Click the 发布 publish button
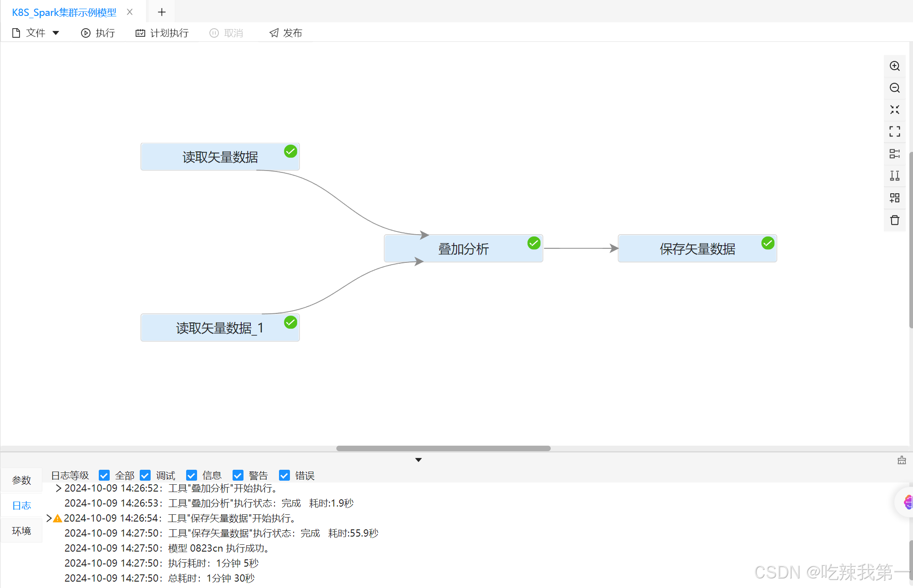913x588 pixels. click(285, 33)
